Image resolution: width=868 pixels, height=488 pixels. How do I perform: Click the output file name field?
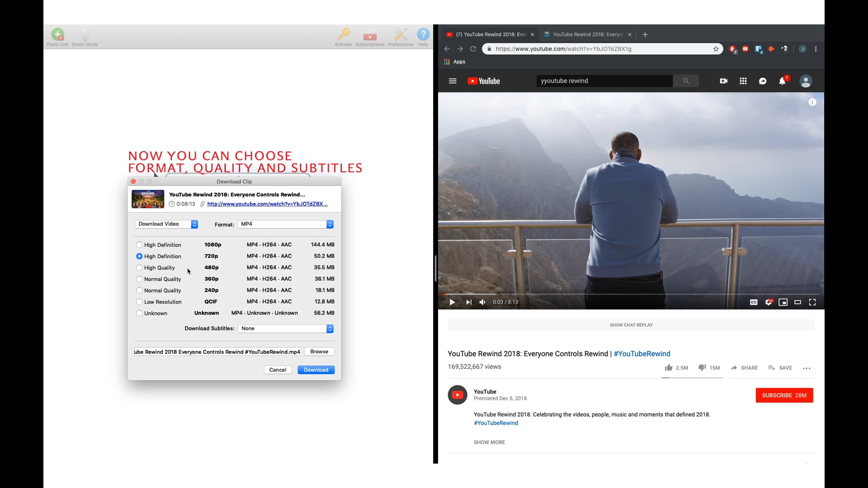point(218,352)
